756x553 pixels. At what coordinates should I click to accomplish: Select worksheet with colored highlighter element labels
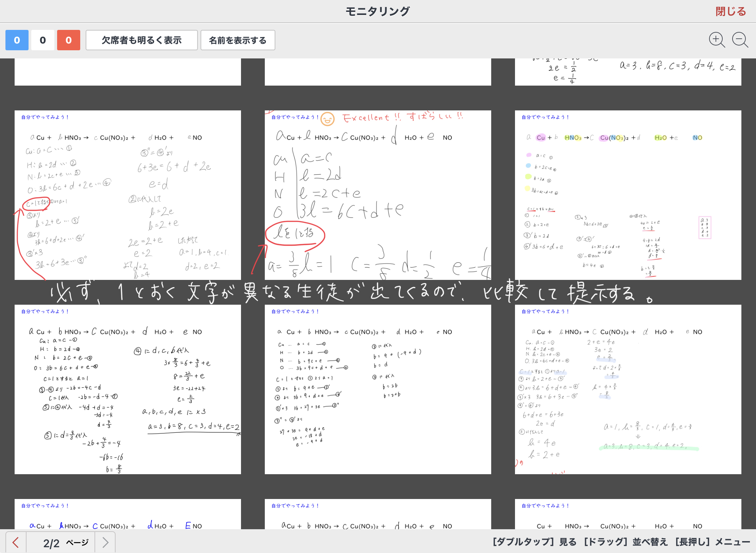(628, 195)
